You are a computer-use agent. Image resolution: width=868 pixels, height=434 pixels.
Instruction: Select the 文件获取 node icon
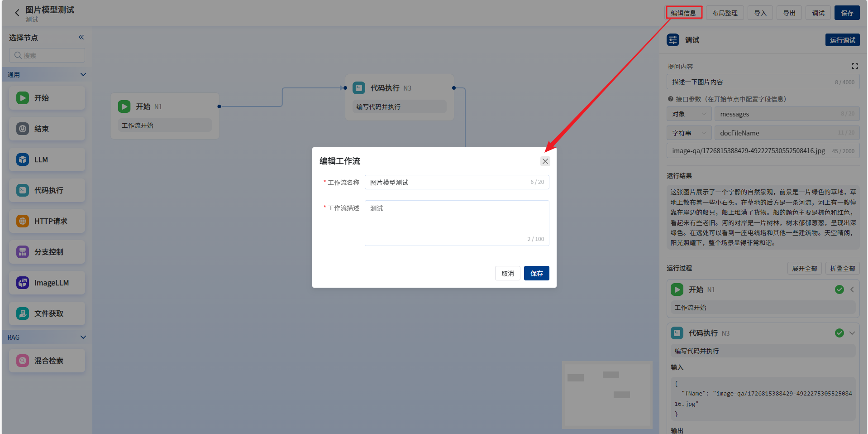click(23, 313)
